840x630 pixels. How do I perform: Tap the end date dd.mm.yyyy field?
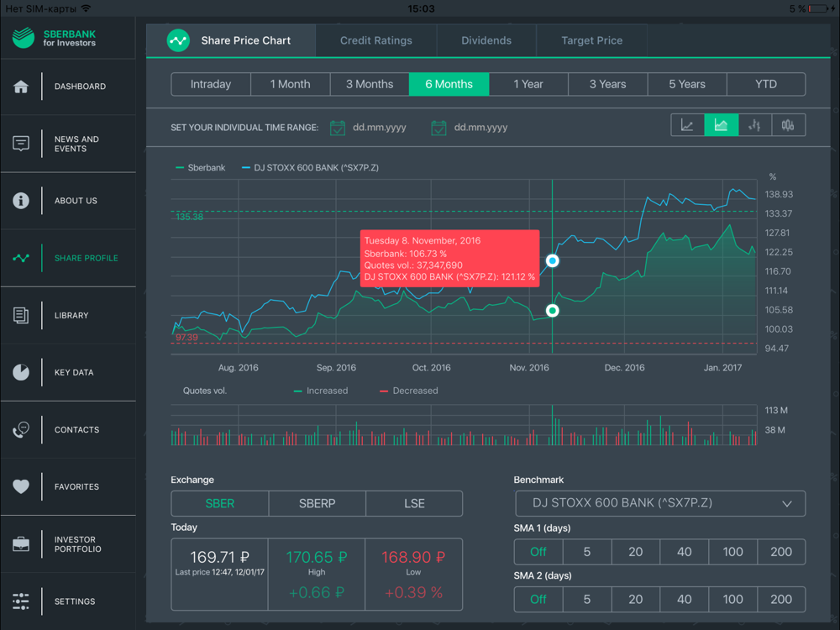481,128
